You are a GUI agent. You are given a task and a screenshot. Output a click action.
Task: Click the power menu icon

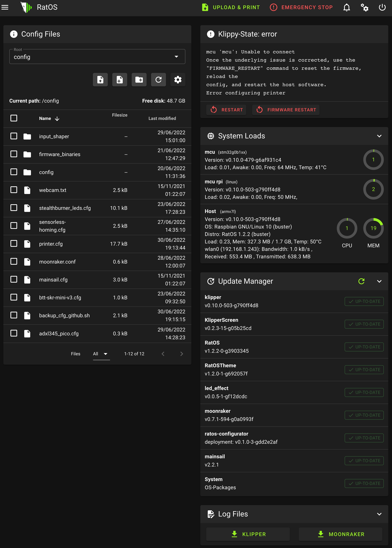click(x=382, y=7)
